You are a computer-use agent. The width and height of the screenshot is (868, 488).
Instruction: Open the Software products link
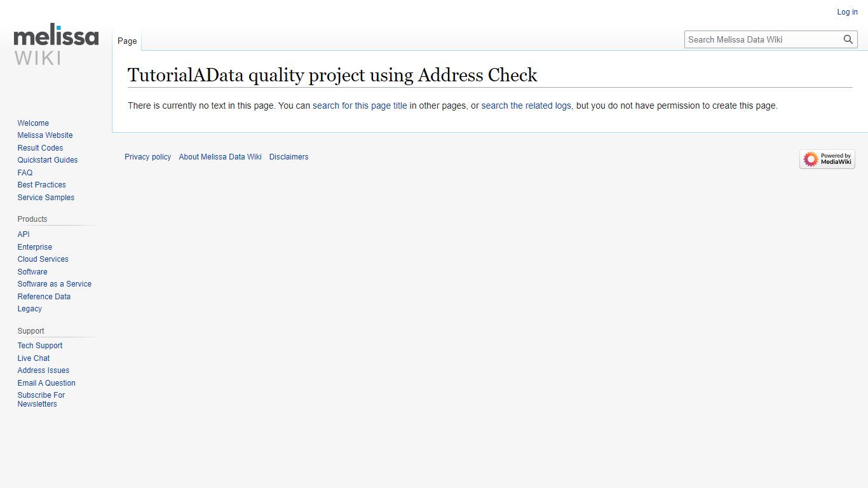click(32, 272)
